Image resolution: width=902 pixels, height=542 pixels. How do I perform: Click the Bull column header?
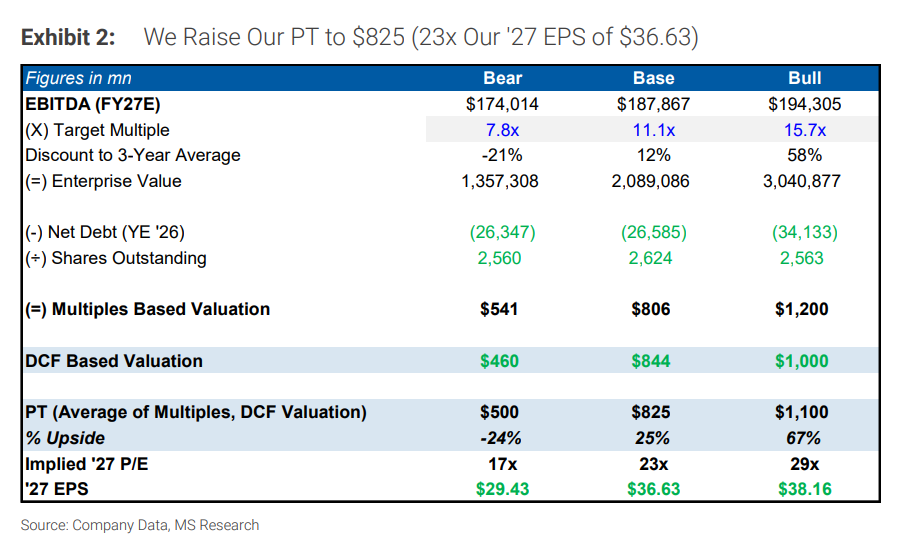804,78
